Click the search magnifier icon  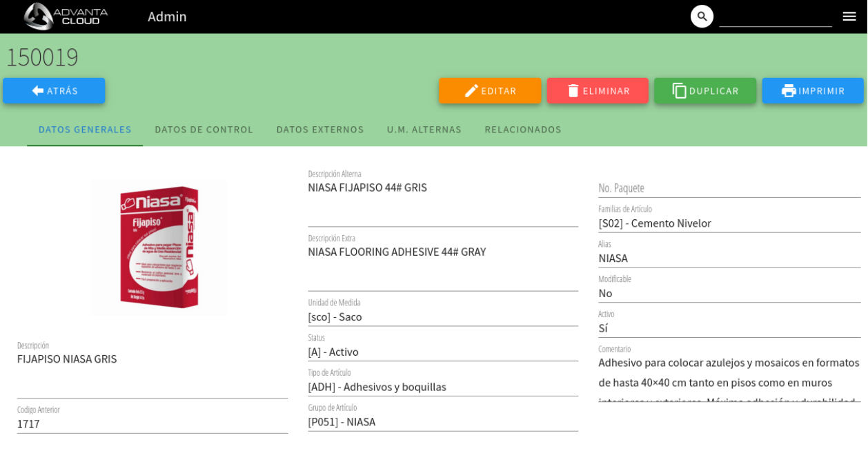pyautogui.click(x=702, y=17)
